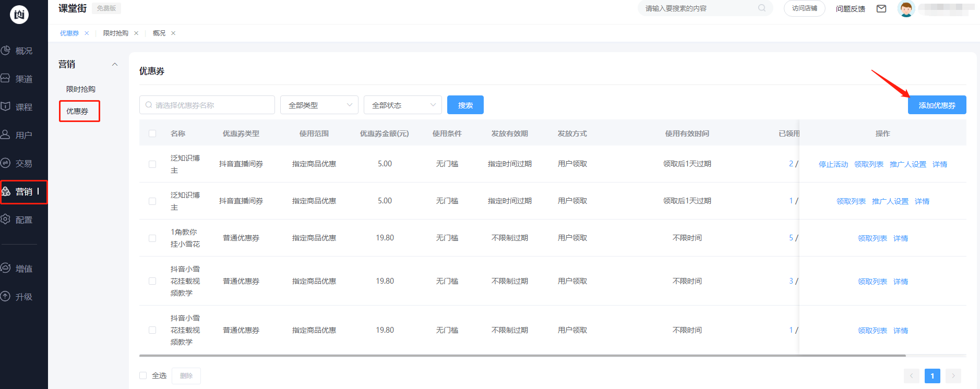Open the 升级 upgrade sidebar icon
The width and height of the screenshot is (980, 389).
[5, 296]
